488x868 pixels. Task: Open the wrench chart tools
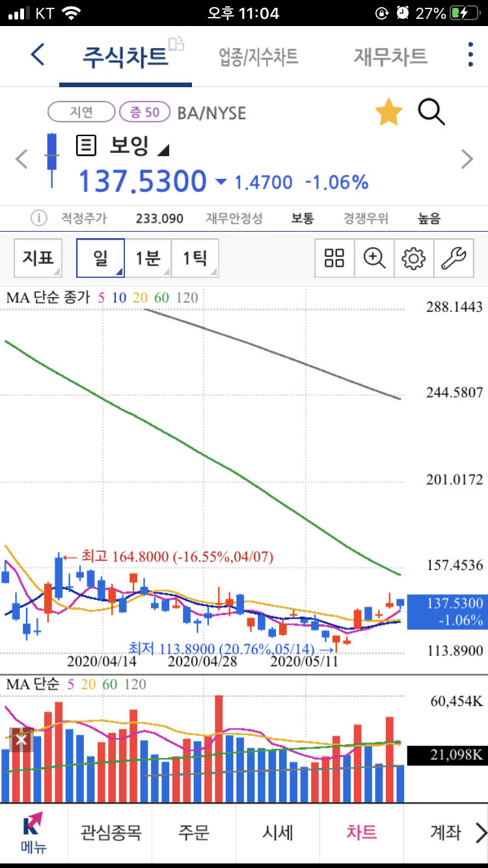[454, 258]
